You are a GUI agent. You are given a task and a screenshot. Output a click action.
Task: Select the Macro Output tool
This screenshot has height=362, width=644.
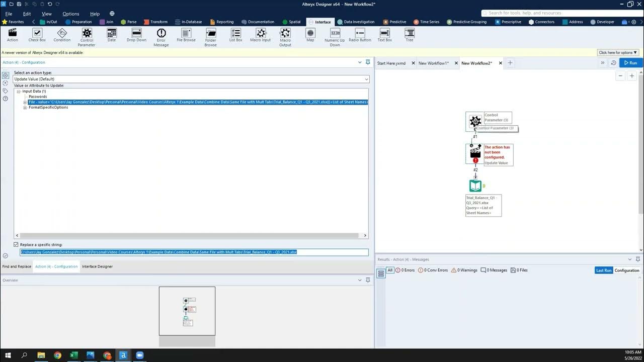(285, 37)
